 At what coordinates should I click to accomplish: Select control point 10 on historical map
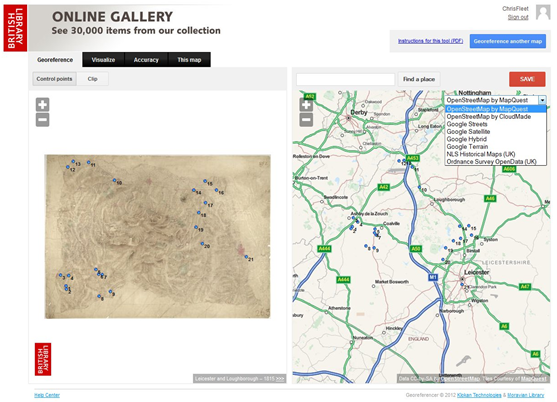click(114, 180)
